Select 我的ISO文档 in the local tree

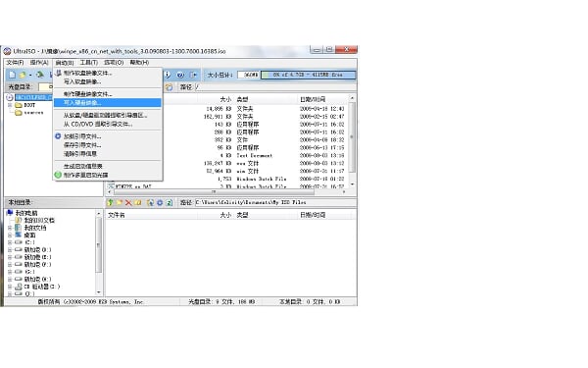click(x=39, y=220)
